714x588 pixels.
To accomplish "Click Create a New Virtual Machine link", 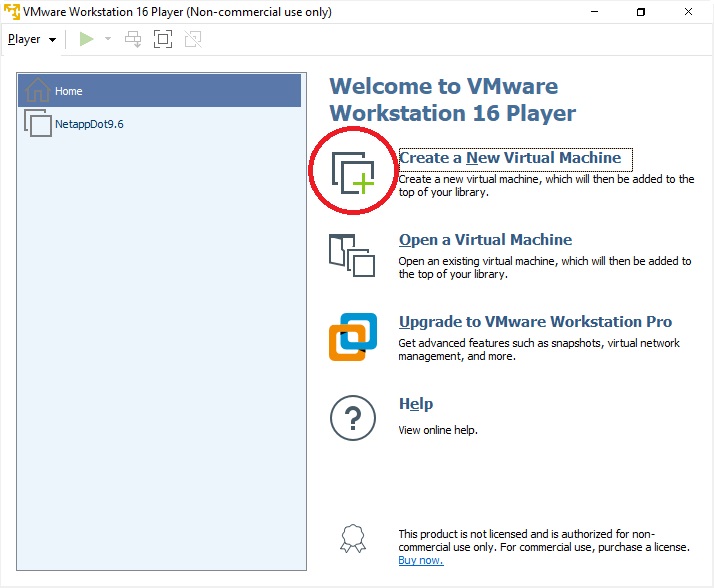I will [510, 158].
